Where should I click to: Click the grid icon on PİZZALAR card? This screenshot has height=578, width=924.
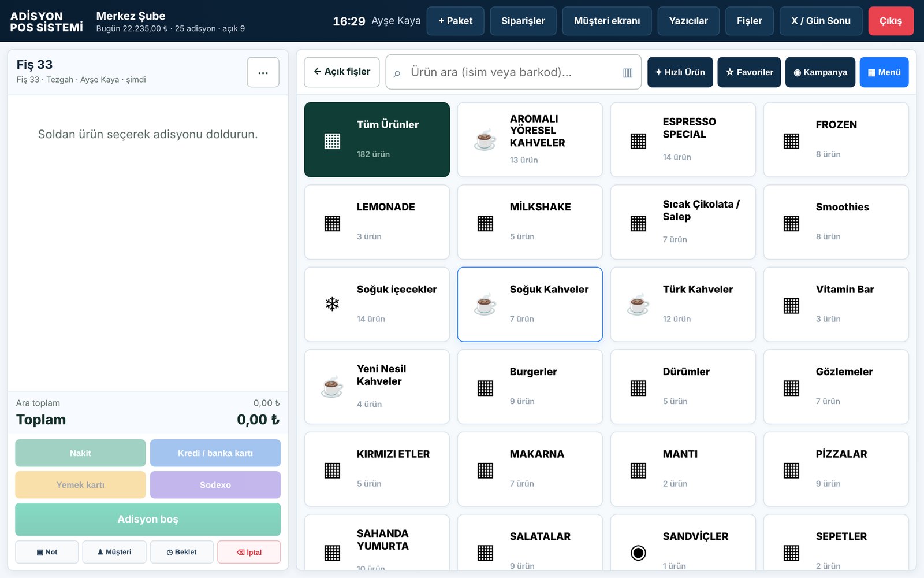(791, 470)
